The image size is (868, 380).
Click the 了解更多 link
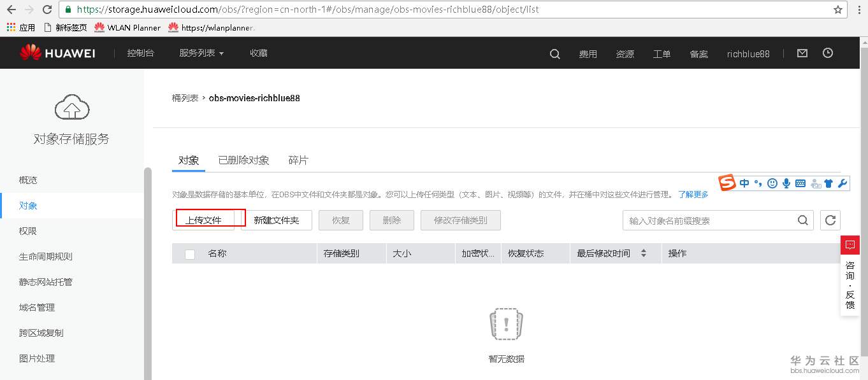point(693,194)
